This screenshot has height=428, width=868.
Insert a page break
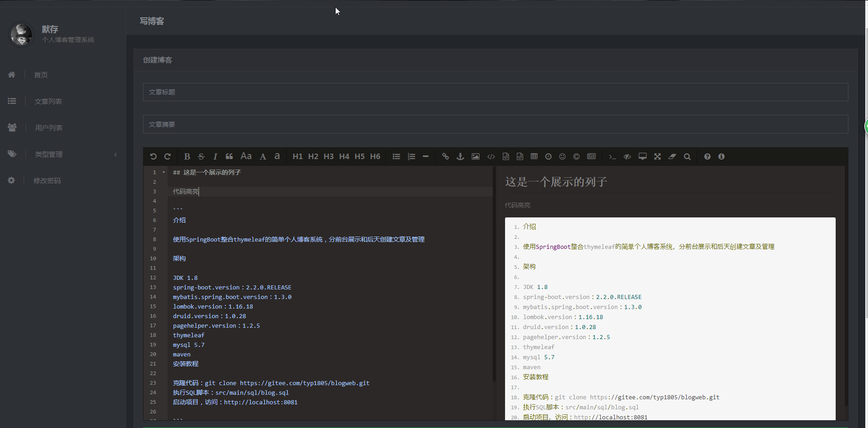(592, 156)
